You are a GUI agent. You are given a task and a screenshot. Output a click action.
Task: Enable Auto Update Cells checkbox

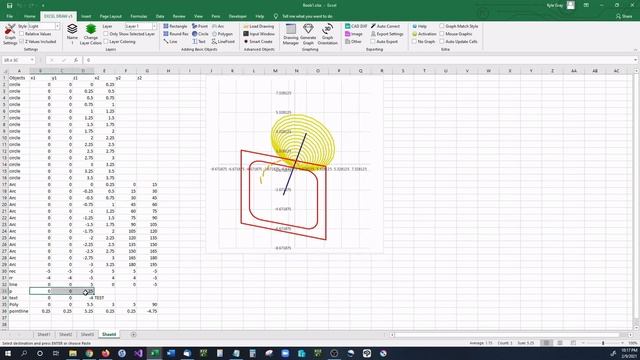click(x=442, y=42)
